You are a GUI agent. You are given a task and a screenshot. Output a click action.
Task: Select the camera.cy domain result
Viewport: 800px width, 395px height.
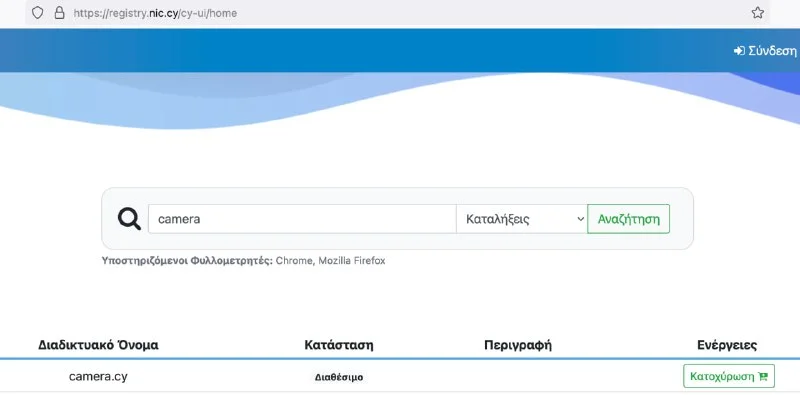98,377
